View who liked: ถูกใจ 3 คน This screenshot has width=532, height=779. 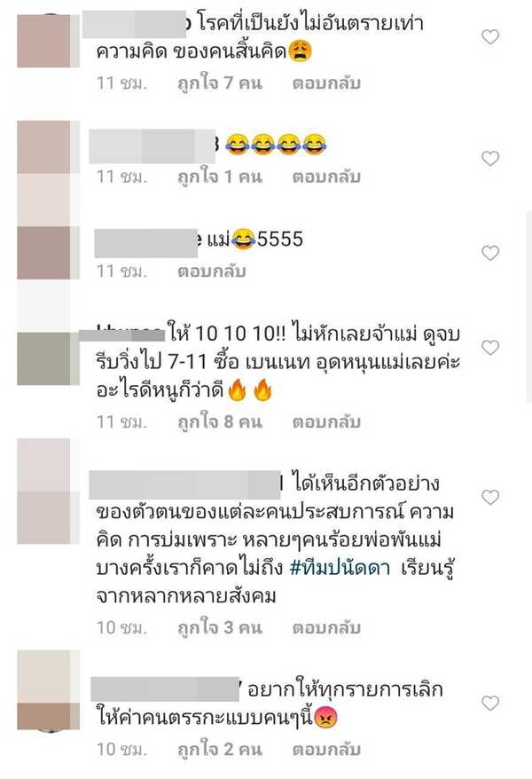(x=220, y=627)
